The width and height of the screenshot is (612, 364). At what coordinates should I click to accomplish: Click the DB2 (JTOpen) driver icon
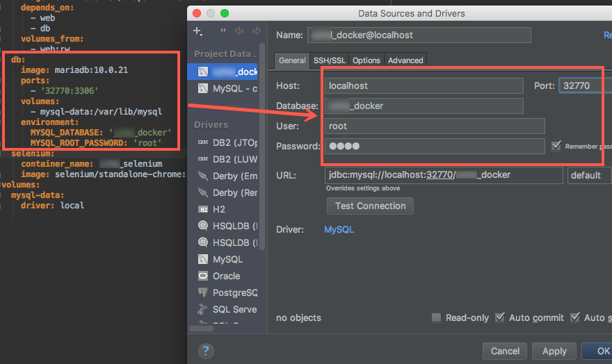[203, 142]
